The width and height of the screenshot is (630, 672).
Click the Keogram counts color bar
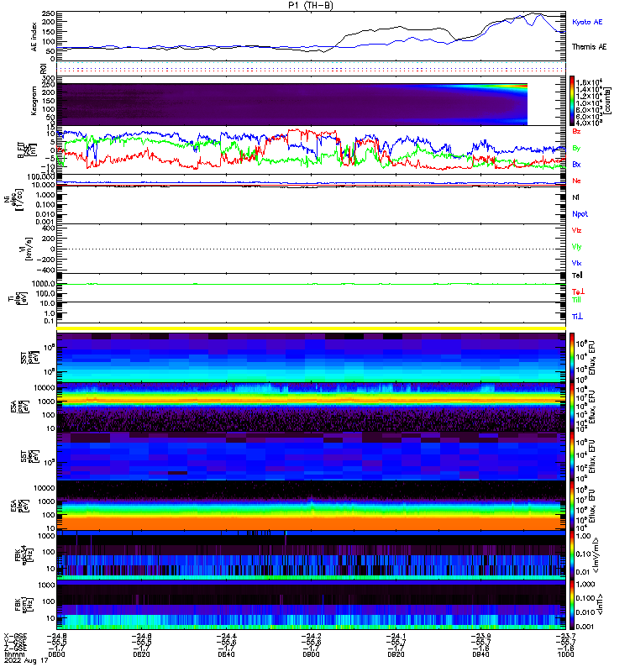[572, 101]
